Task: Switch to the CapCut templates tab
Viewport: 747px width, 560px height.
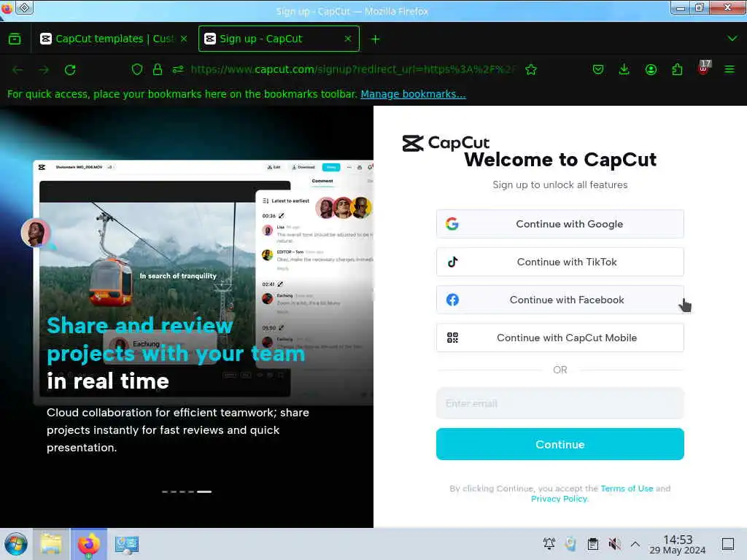Action: (113, 39)
